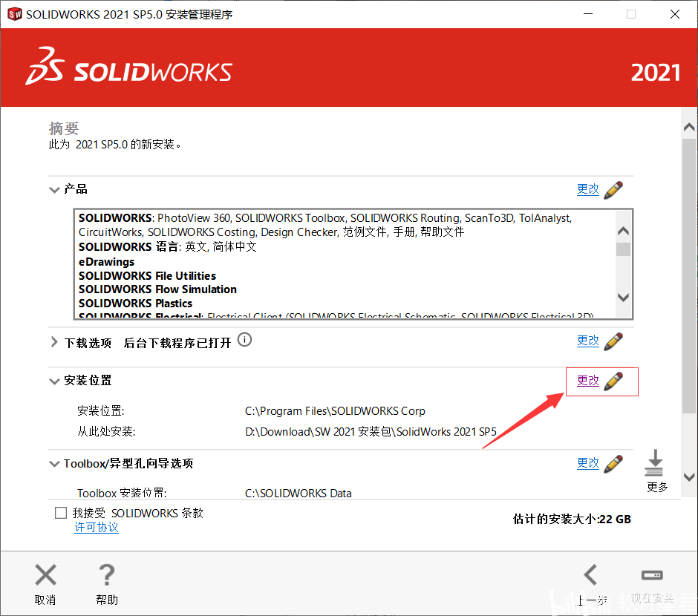Click the pencil icon in 下载选项 row
The width and height of the screenshot is (698, 616).
(613, 341)
